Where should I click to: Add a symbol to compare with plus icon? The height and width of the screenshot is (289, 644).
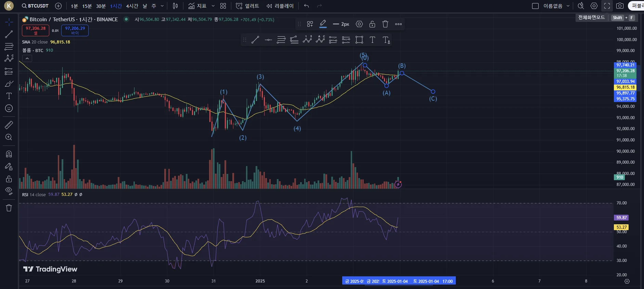coord(59,6)
